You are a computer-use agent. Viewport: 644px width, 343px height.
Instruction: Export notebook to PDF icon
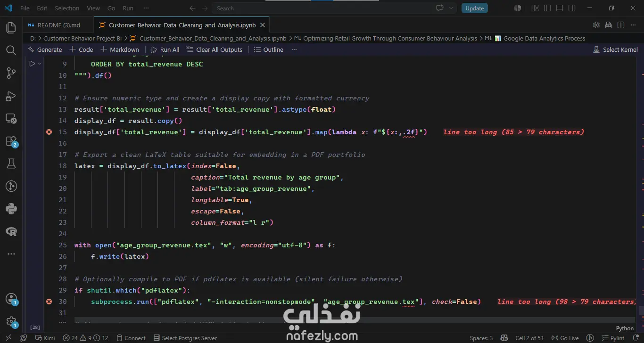click(x=609, y=25)
